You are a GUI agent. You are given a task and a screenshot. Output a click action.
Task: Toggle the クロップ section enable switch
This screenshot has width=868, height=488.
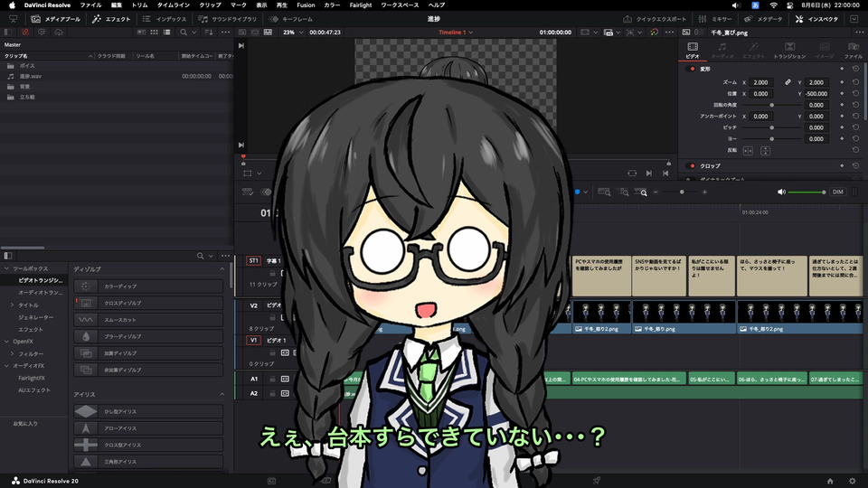[x=692, y=166]
